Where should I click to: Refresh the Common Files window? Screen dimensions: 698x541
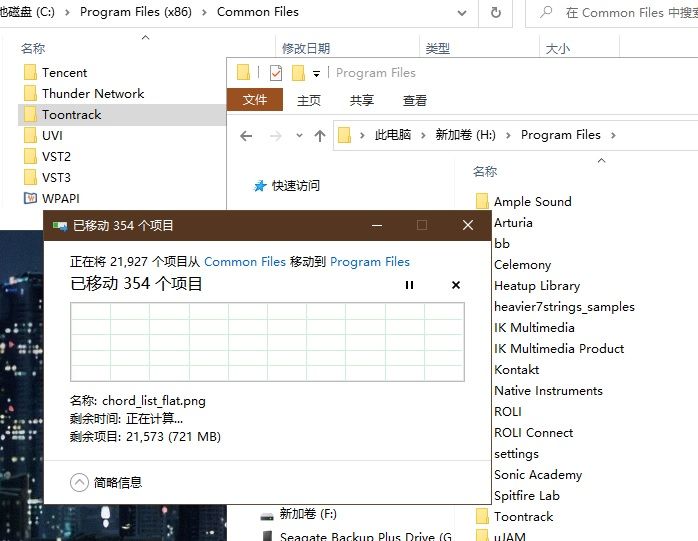pyautogui.click(x=495, y=13)
